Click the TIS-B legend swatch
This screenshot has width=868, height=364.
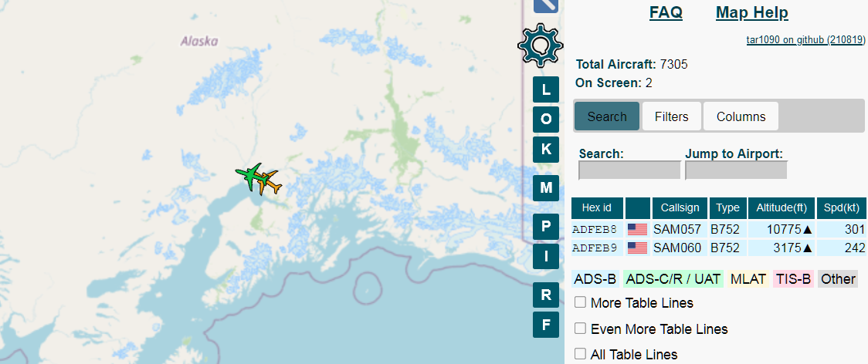(793, 279)
